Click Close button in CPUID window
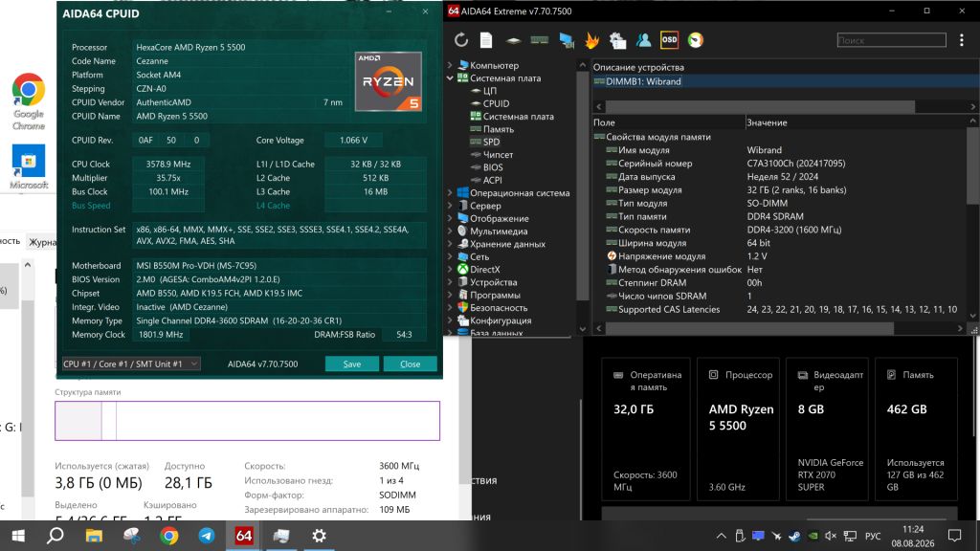This screenshot has width=980, height=551. 410,364
